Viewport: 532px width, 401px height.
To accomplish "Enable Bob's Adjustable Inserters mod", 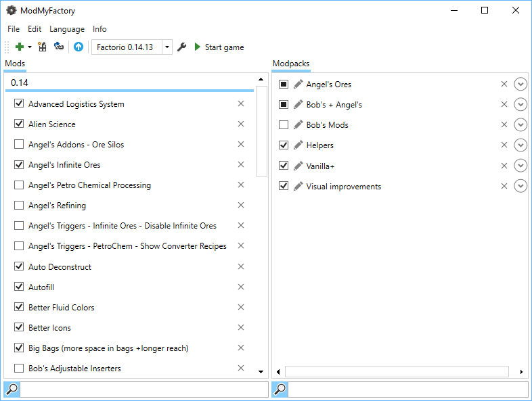I will click(19, 368).
